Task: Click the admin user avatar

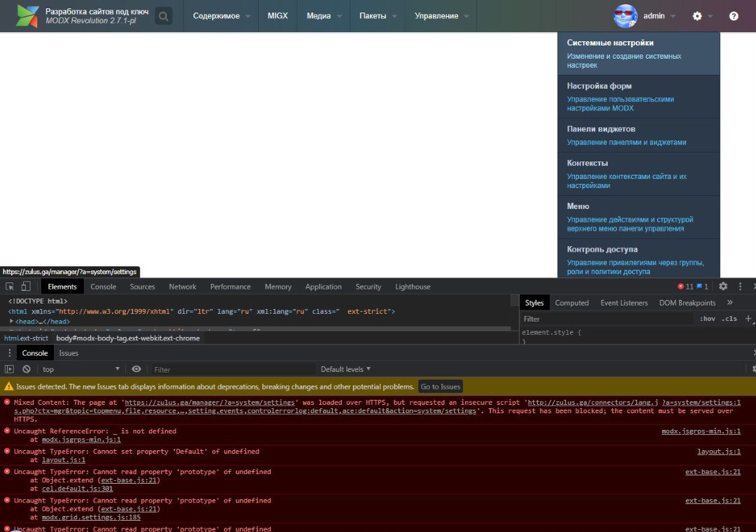Action: 625,16
